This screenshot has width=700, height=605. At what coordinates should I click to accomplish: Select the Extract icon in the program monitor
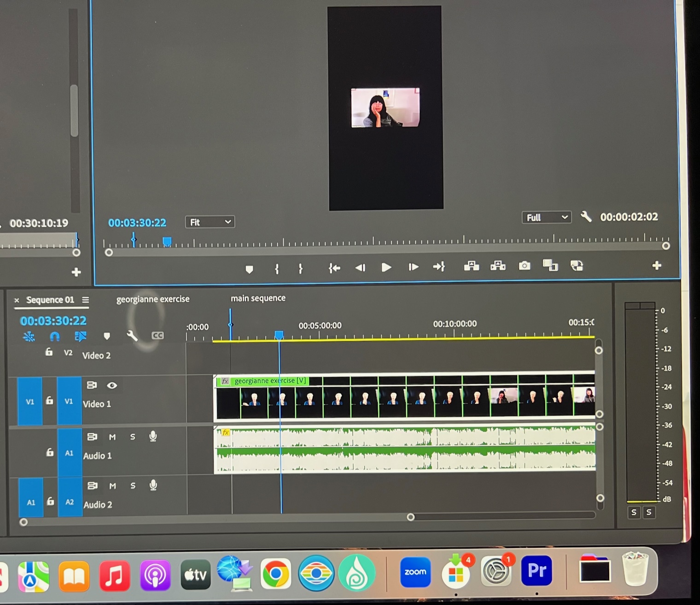(x=498, y=266)
